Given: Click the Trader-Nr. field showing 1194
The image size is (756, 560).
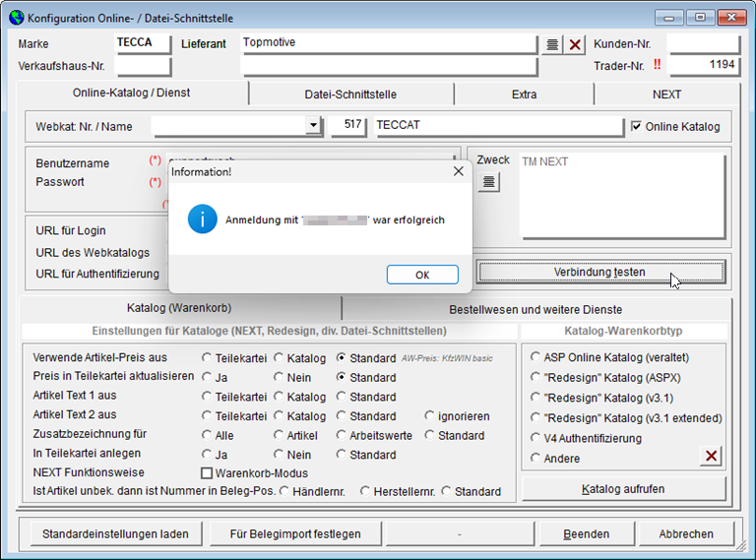Looking at the screenshot, I should tap(704, 65).
